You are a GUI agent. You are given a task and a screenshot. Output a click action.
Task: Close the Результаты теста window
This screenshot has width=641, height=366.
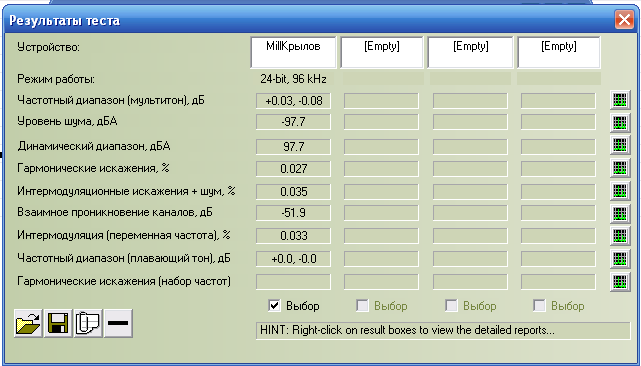point(624,19)
